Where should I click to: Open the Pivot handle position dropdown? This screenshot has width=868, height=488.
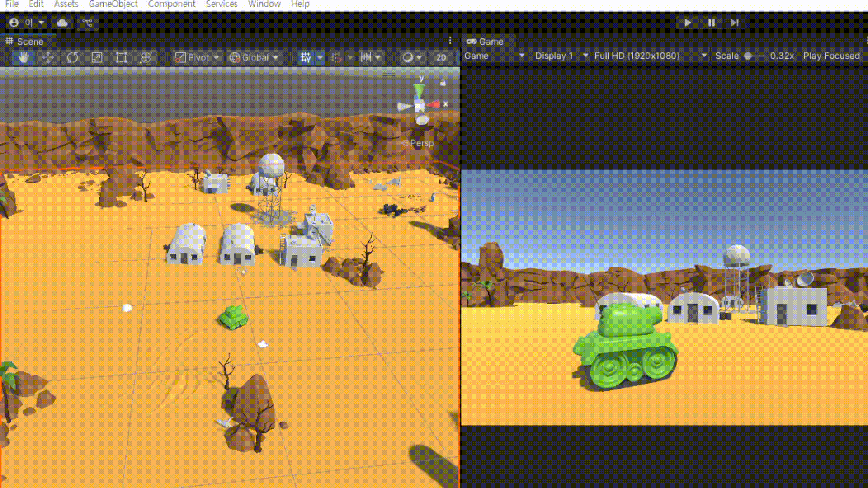pyautogui.click(x=198, y=57)
